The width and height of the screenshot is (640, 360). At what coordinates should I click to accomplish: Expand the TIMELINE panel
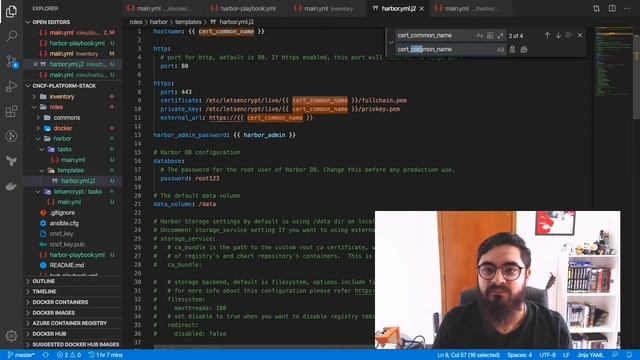point(73,291)
